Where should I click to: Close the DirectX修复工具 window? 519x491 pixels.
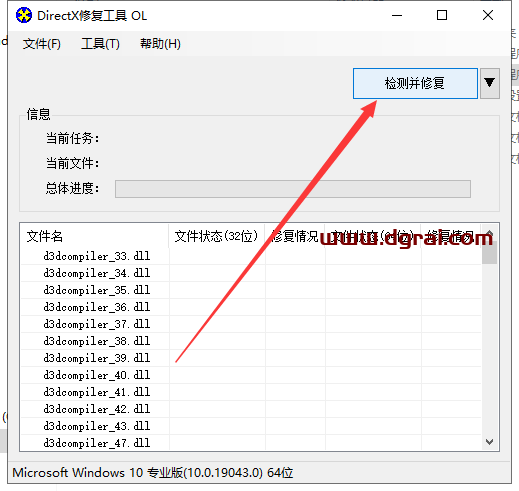point(488,15)
